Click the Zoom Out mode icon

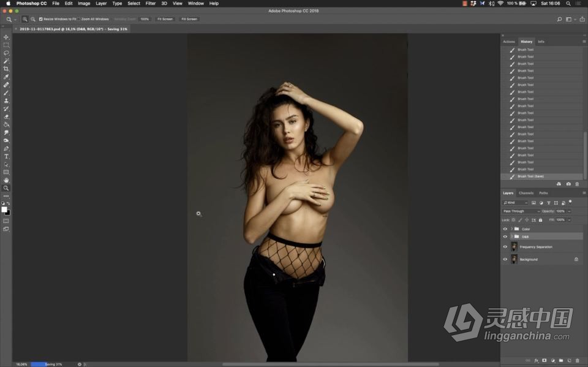(x=33, y=19)
